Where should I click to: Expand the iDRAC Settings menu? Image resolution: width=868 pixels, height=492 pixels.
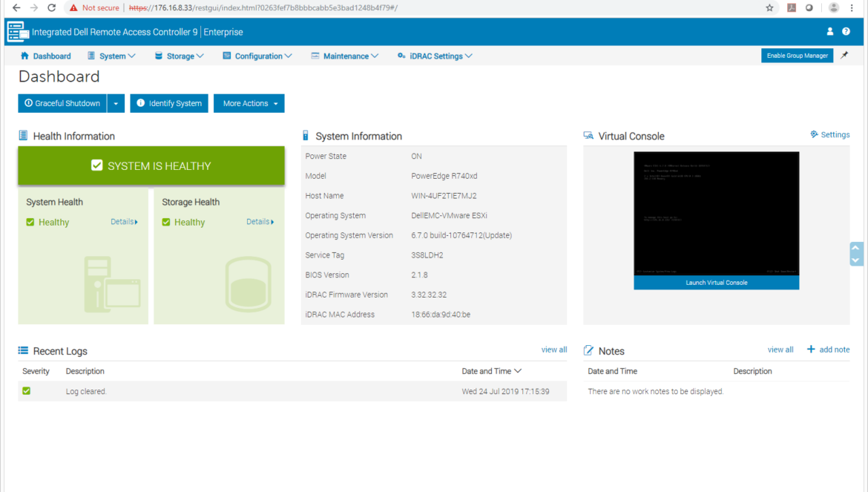[x=435, y=56]
